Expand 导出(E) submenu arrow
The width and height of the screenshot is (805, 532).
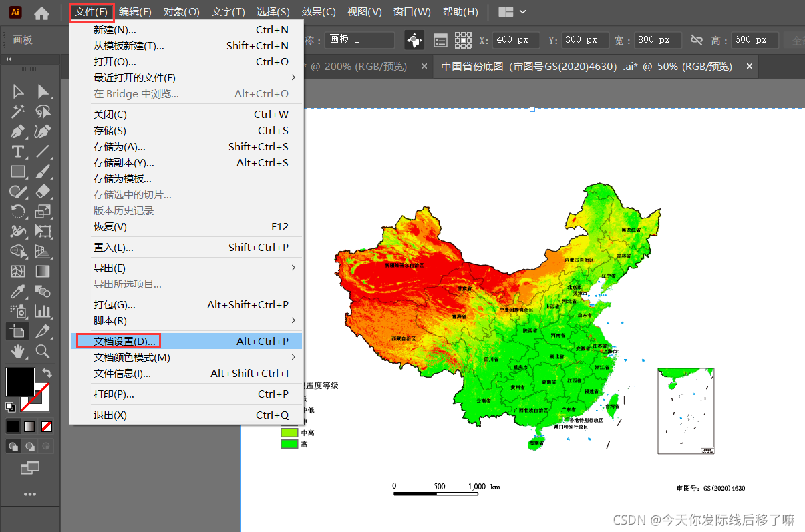pyautogui.click(x=294, y=268)
